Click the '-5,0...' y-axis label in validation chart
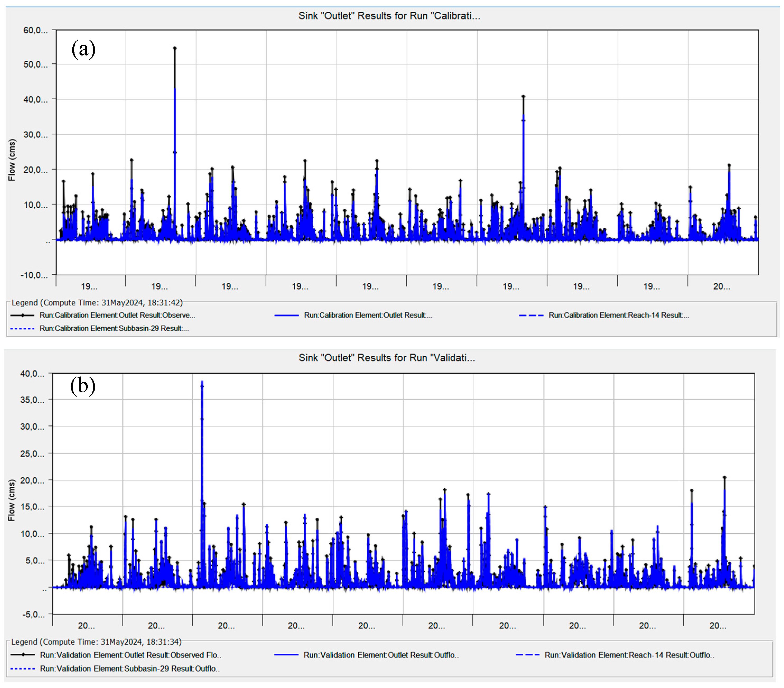 pyautogui.click(x=33, y=614)
